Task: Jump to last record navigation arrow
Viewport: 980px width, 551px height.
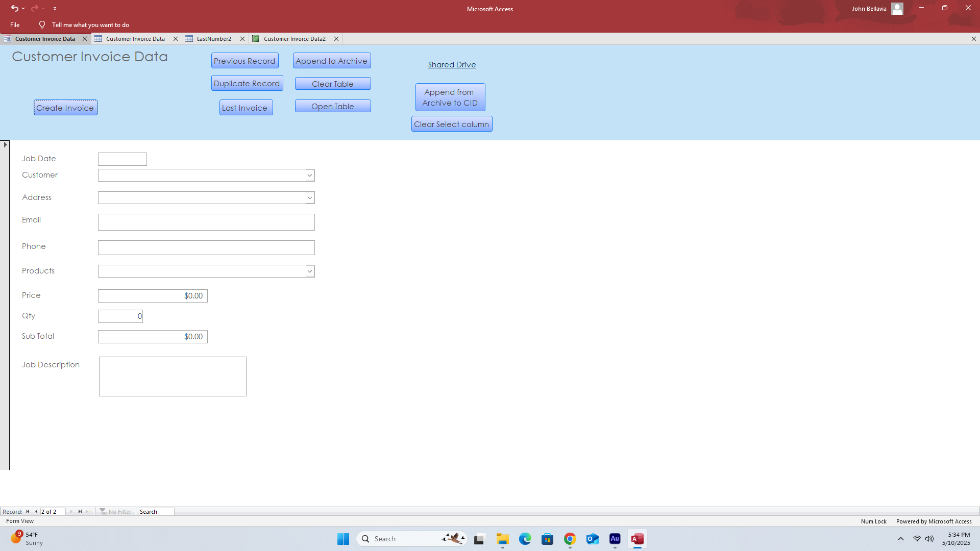Action: coord(80,512)
